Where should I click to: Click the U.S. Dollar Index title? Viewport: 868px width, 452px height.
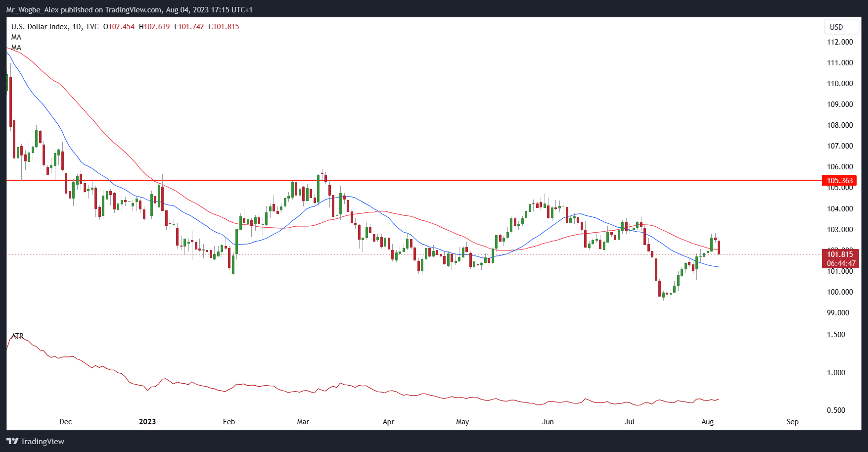[x=40, y=27]
